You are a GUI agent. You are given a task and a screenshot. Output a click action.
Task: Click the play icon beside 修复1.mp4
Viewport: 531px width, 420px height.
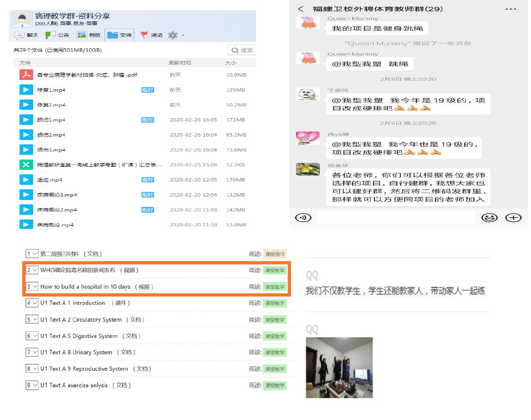pos(25,90)
